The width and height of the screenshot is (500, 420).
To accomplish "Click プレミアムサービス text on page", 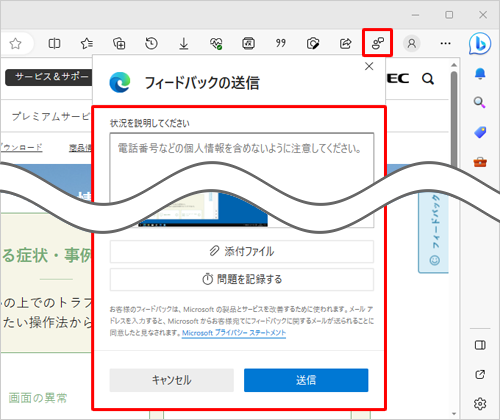I will click(x=51, y=117).
